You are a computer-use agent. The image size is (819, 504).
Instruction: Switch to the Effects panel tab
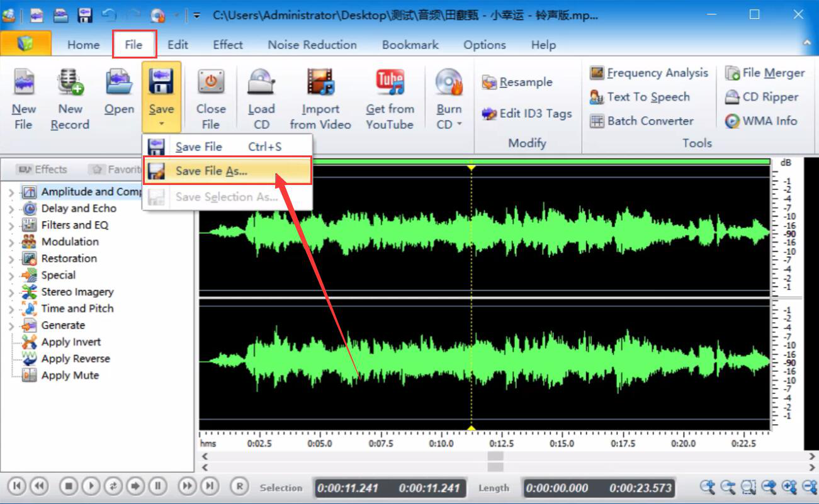coord(42,169)
